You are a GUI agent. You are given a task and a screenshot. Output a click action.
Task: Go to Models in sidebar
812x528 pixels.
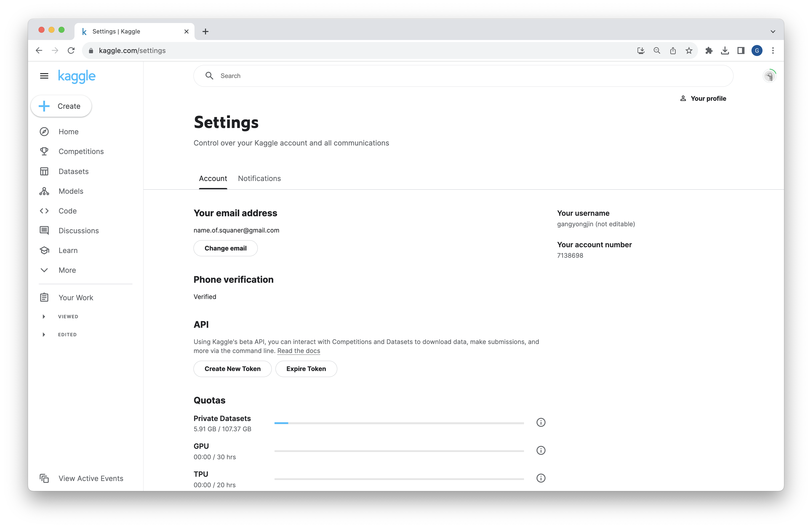tap(70, 191)
